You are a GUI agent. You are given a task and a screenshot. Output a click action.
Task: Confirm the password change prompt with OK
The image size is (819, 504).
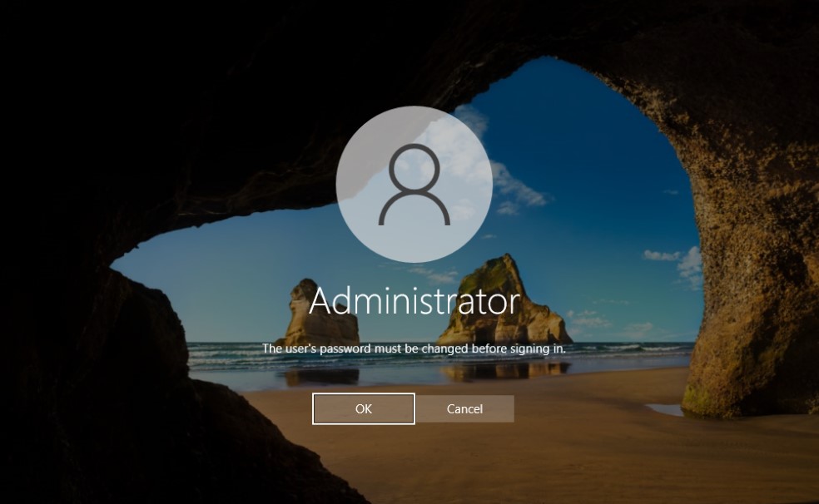363,408
